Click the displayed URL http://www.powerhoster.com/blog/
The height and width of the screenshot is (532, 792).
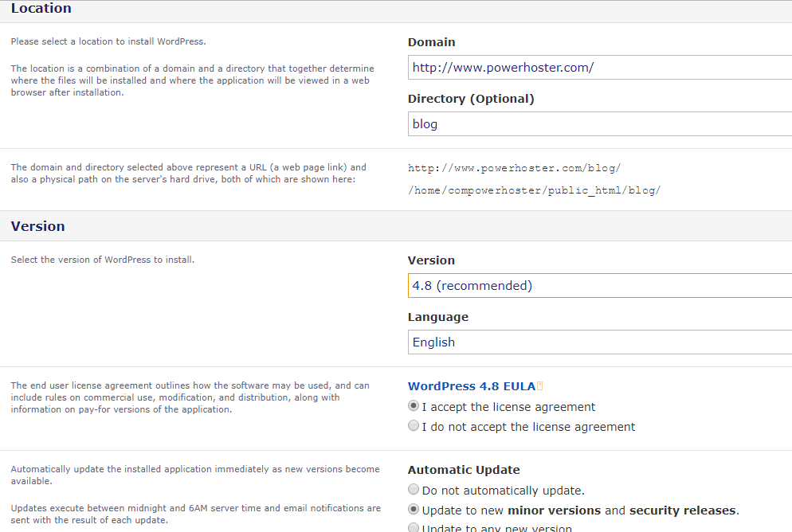pos(514,168)
